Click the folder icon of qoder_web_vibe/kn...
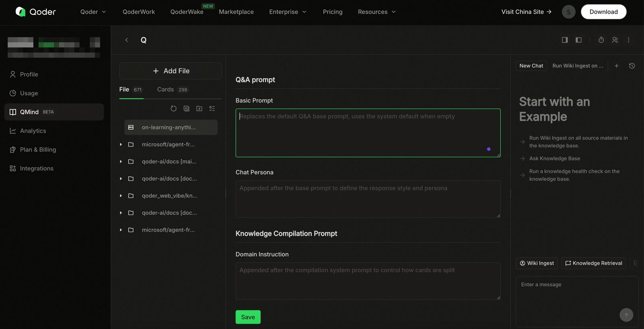644x329 pixels. click(131, 195)
